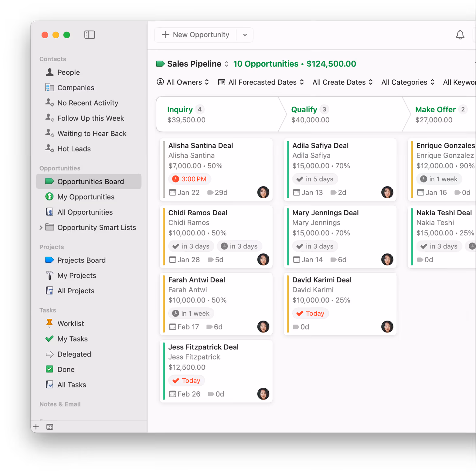Click Today badge on David Karimi Deal
Image resolution: width=476 pixels, height=473 pixels.
[x=311, y=313]
